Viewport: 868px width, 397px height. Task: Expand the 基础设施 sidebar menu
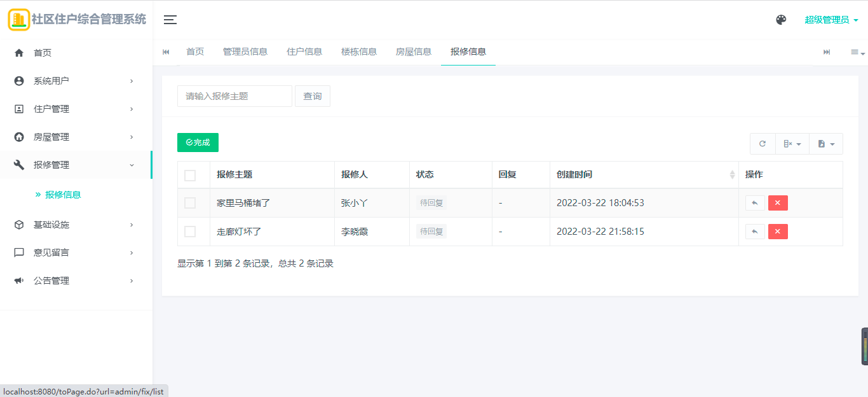pyautogui.click(x=76, y=225)
